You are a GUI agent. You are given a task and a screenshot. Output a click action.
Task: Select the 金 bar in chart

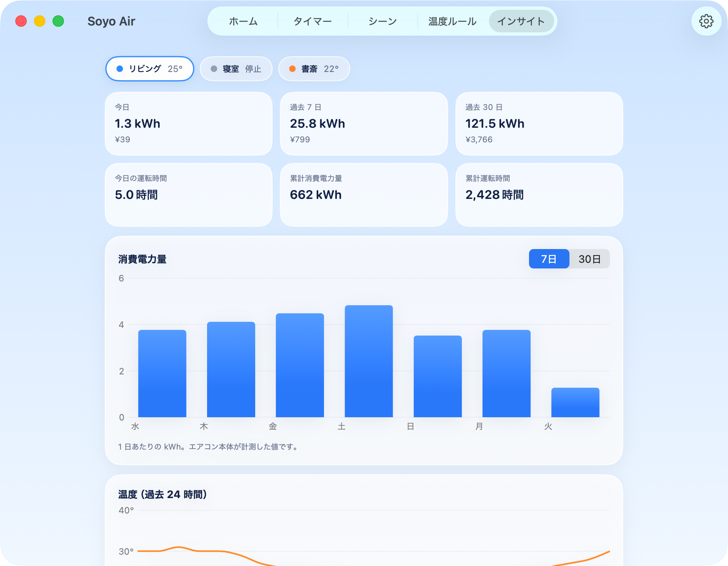(x=300, y=365)
